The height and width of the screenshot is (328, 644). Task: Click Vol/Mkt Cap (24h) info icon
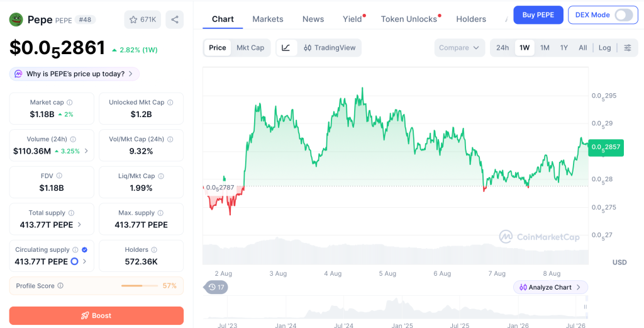pos(170,139)
